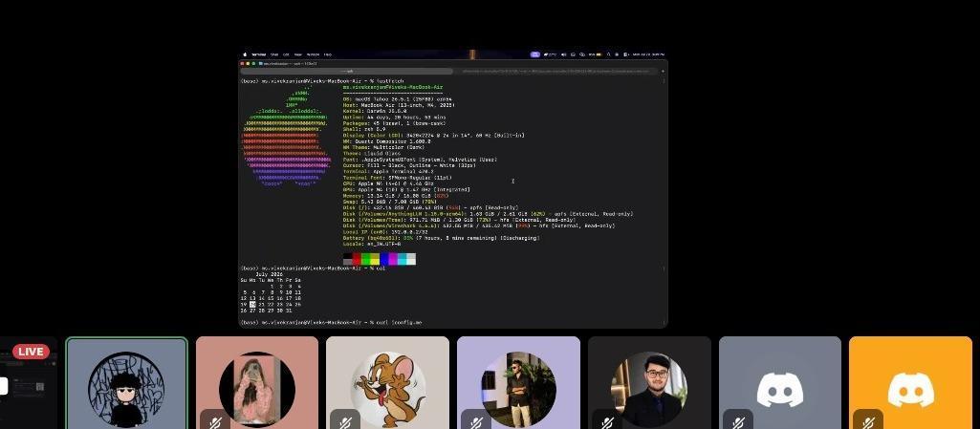Click the Spotlight search icon in menu bar

[x=609, y=54]
